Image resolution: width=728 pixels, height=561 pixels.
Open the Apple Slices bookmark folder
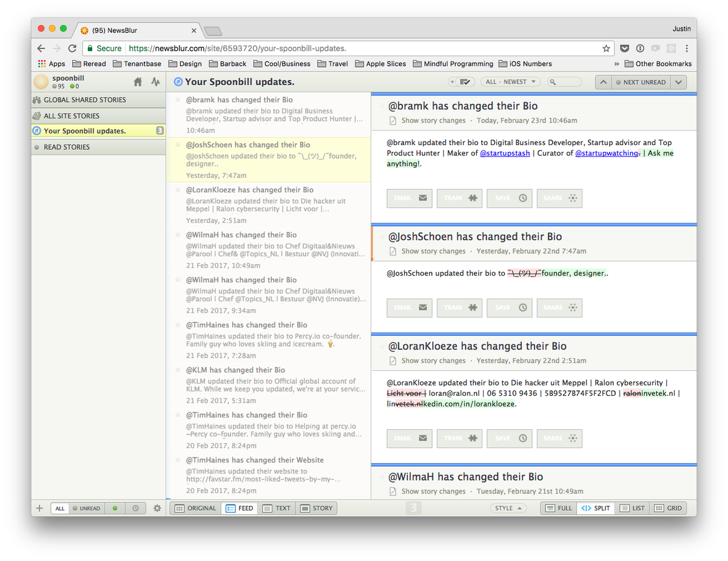(380, 64)
